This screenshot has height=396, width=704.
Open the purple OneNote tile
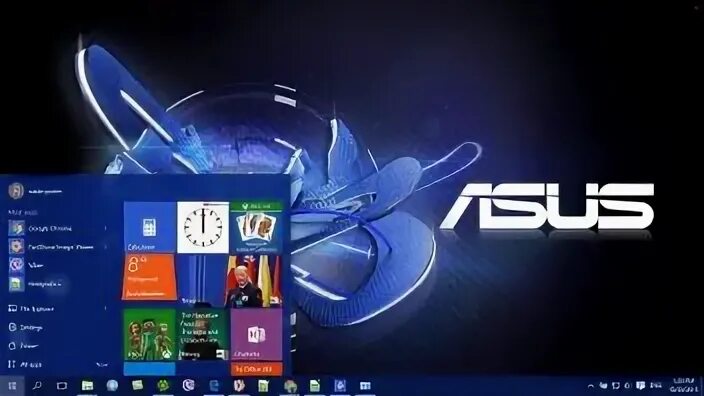point(256,334)
